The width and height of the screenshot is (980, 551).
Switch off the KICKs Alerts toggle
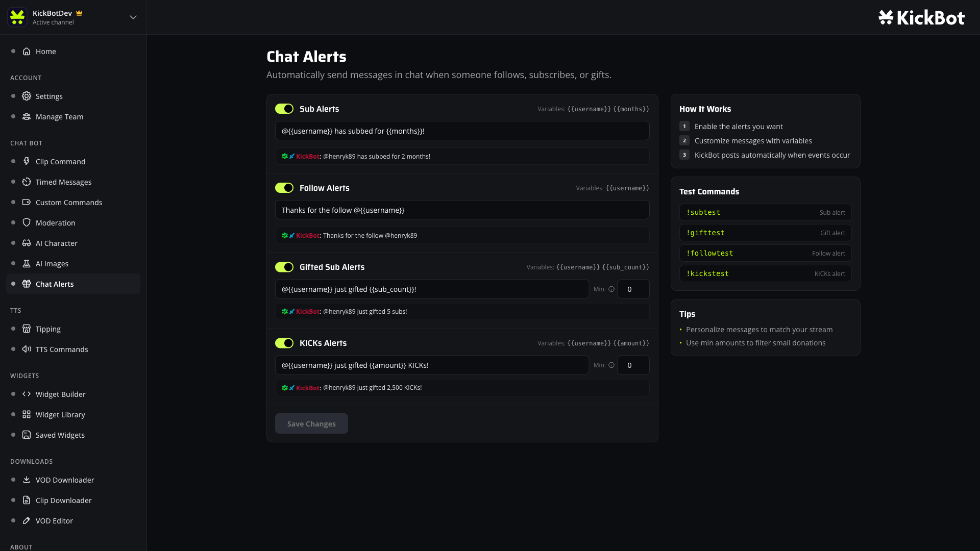pos(284,343)
